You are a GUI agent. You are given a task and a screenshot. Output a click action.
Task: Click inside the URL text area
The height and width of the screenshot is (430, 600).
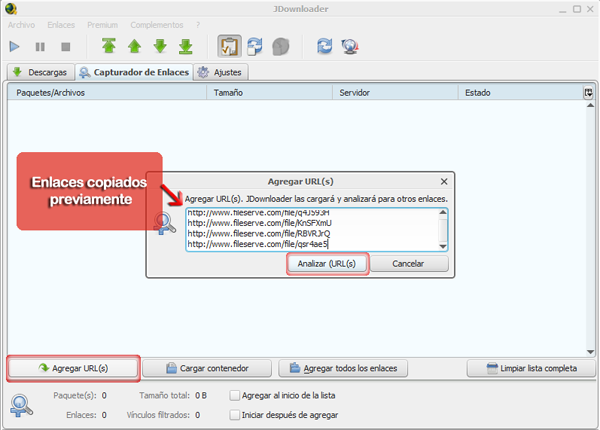[312, 230]
